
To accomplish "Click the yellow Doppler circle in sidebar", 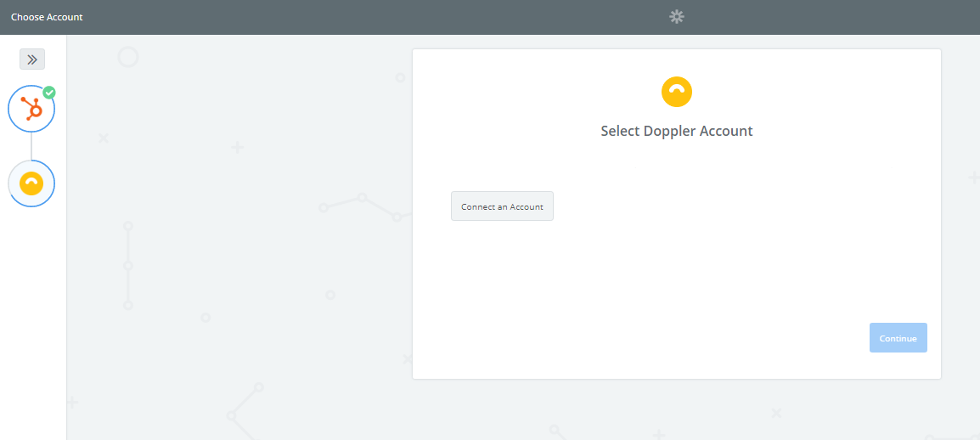I will coord(31,183).
